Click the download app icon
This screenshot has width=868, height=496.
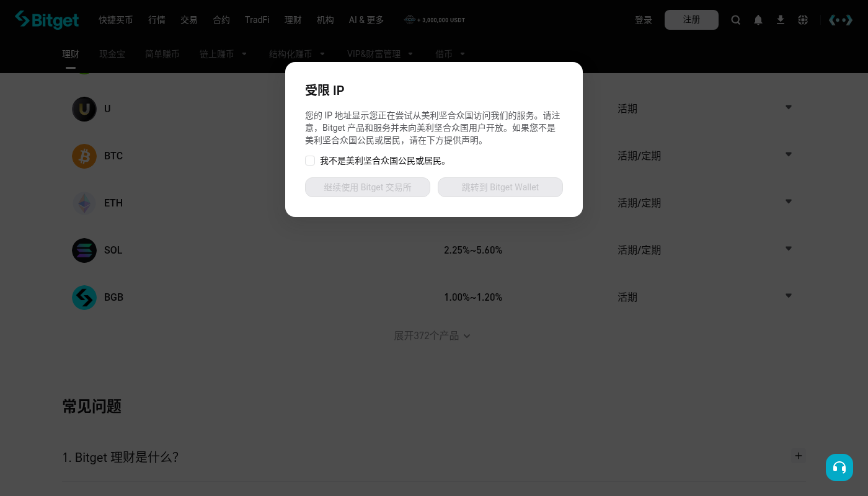781,20
